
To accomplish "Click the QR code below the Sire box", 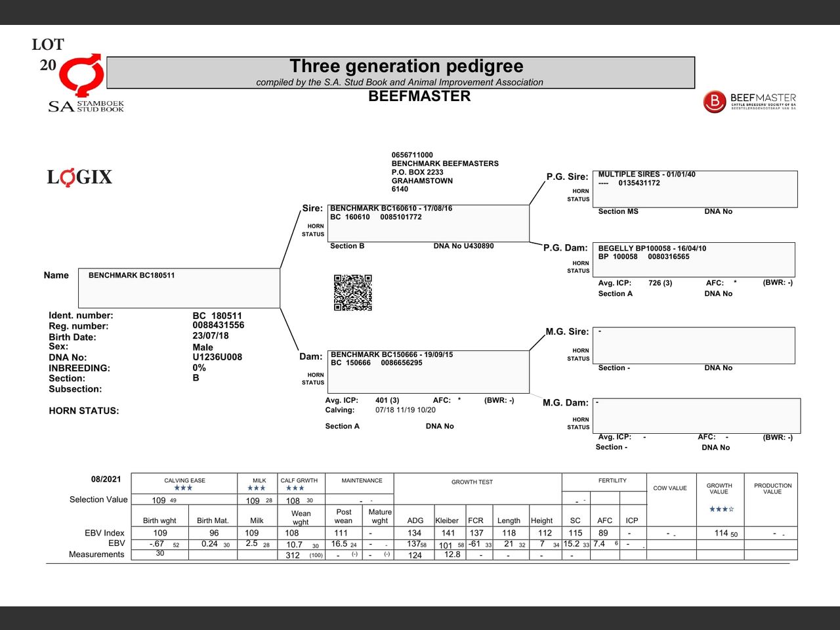I will (x=352, y=293).
